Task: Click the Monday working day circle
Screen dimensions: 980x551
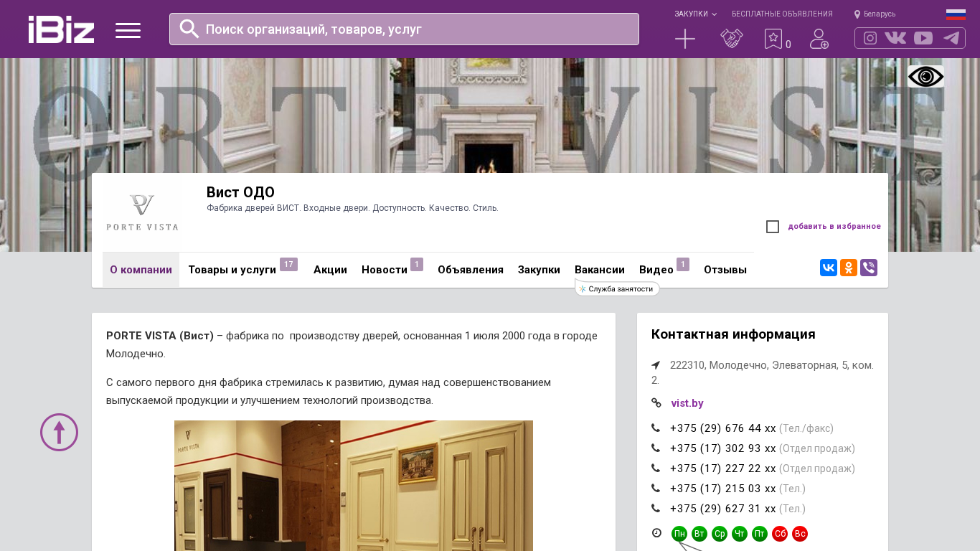Action: tap(679, 534)
